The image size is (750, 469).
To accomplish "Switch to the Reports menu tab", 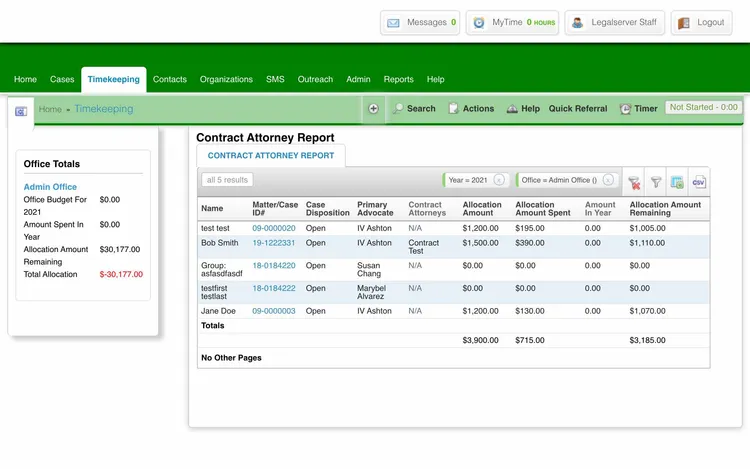I will 398,79.
